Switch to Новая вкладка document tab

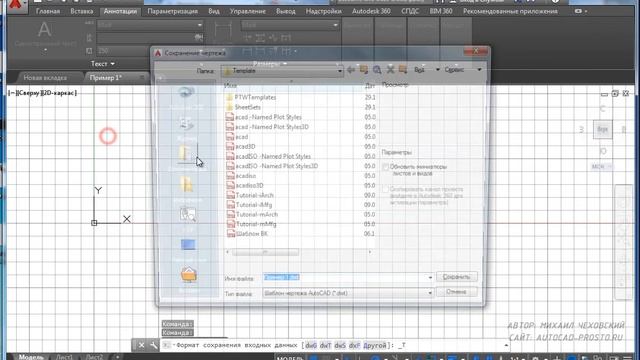point(45,78)
